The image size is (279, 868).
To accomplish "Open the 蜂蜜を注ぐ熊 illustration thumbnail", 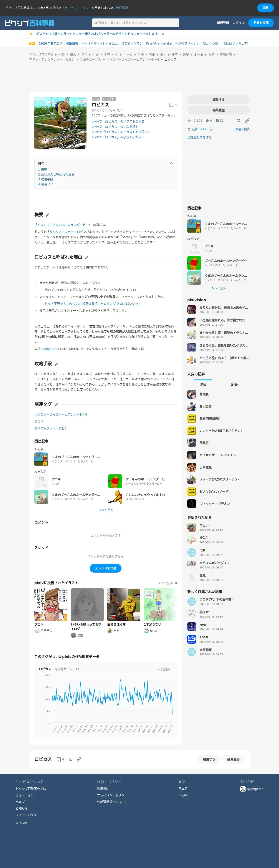I will click(x=124, y=605).
